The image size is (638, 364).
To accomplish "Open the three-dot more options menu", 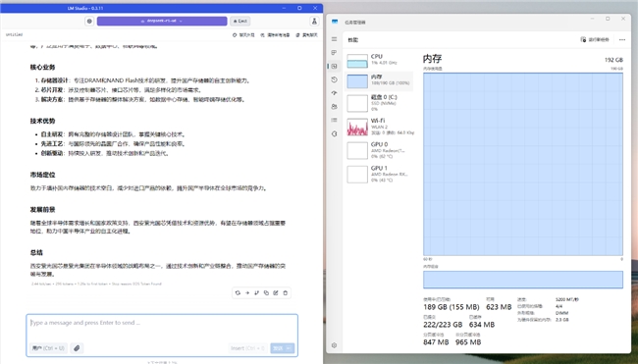I will (x=622, y=39).
